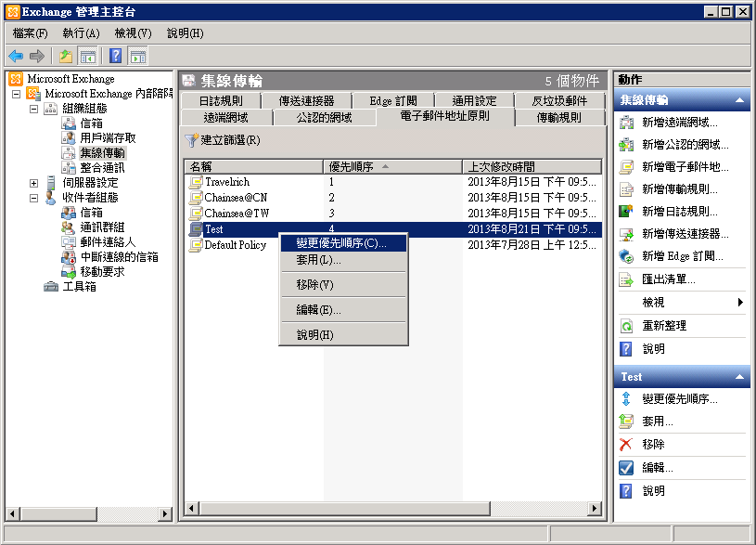Screen dimensions: 756x545
Task: Click the 新增電子郵件地址原則 action icon
Action: tap(626, 167)
